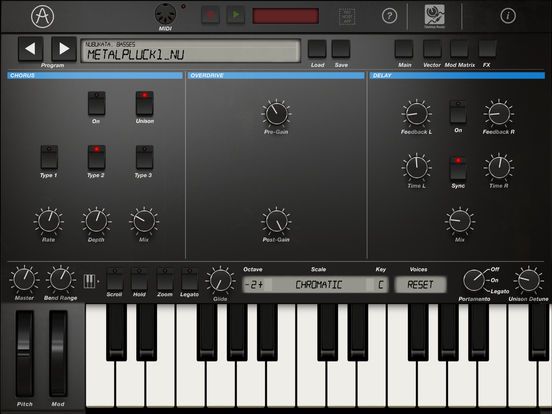Click the Overdrive Post-Gain knob
552x414 pixels.
click(x=276, y=221)
